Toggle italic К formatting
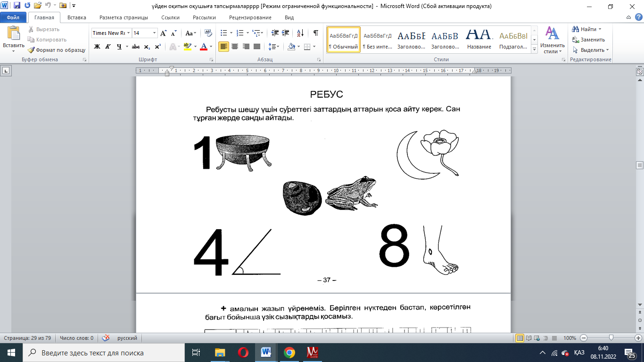The height and width of the screenshot is (362, 644). (x=108, y=47)
